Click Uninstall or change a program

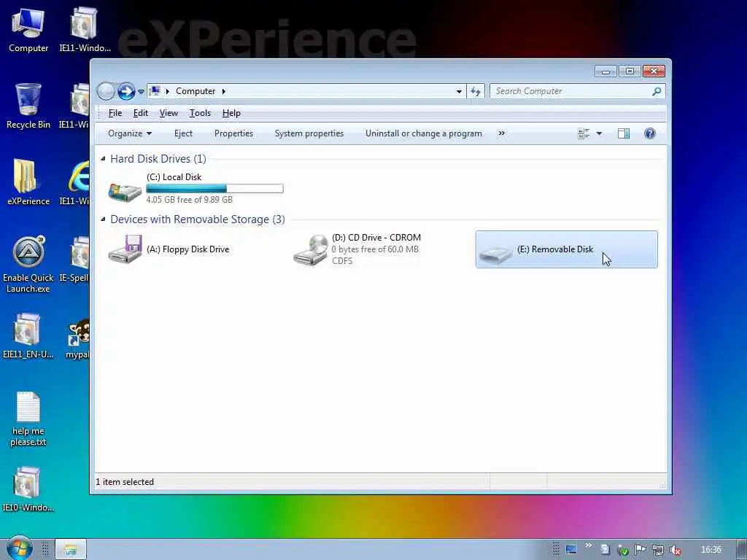point(424,133)
